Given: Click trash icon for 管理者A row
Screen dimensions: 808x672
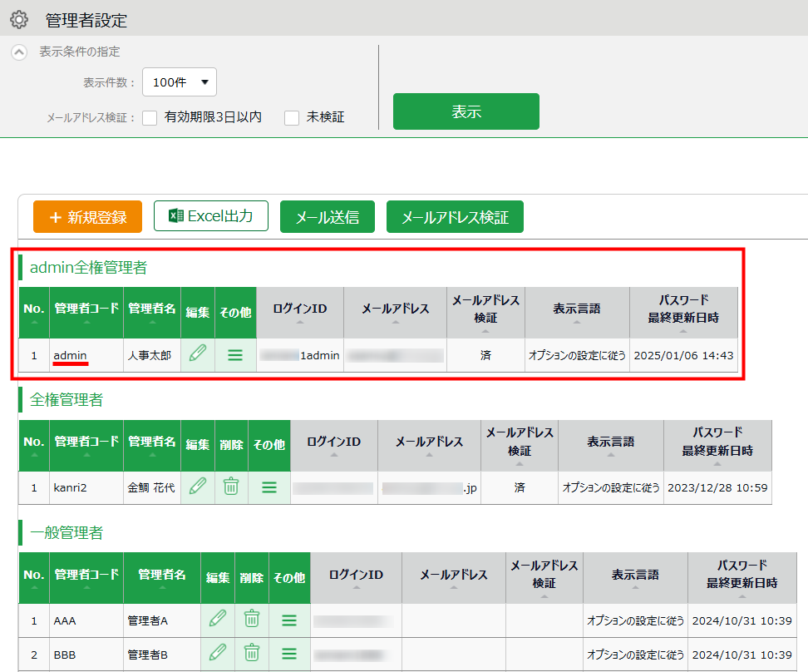Looking at the screenshot, I should click(252, 620).
